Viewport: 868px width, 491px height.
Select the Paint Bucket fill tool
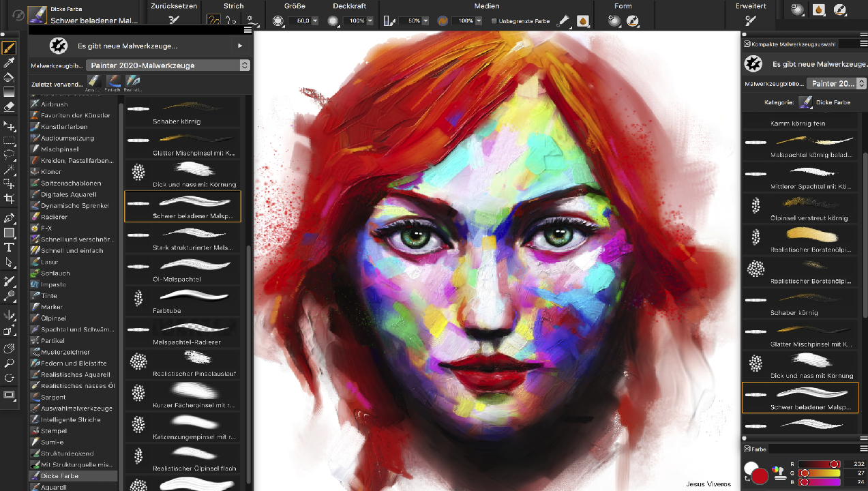(x=9, y=77)
